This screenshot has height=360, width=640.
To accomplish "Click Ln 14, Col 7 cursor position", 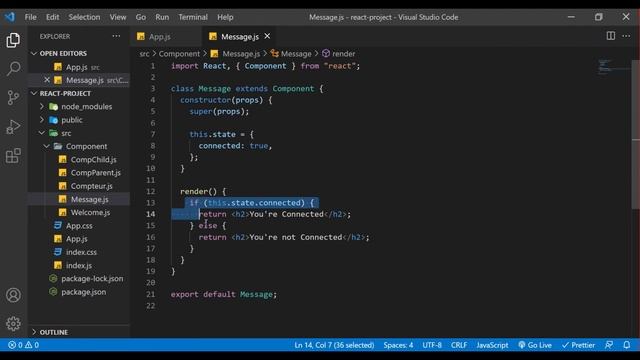I will [334, 345].
